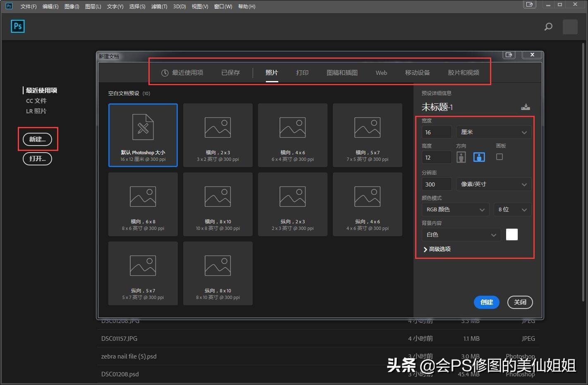
Task: Open the 白色 background contents dropdown
Action: point(461,235)
